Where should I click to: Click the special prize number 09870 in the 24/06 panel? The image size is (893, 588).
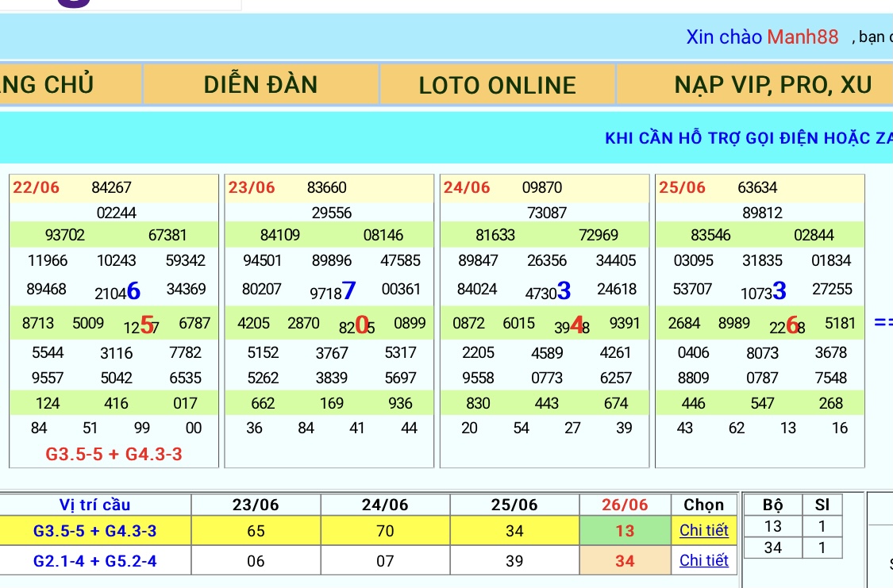click(x=542, y=188)
